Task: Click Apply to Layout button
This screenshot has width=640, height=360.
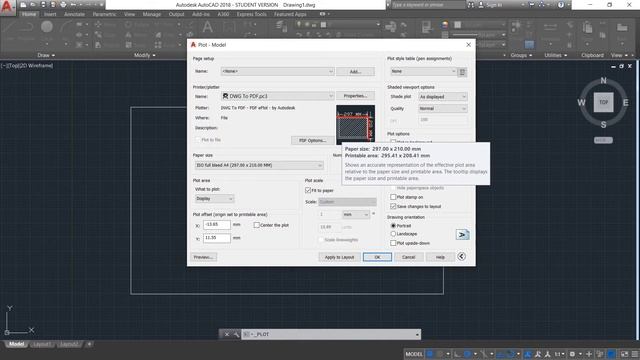Action: point(339,257)
